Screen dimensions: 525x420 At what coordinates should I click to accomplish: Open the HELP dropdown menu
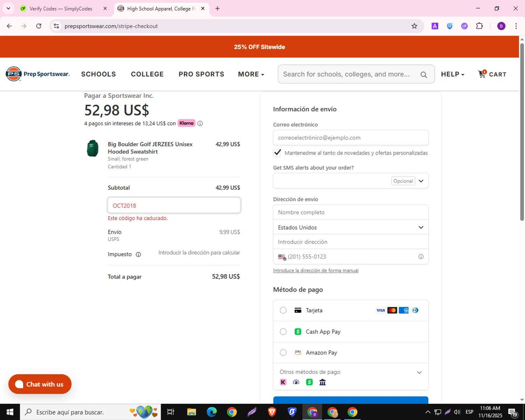point(453,74)
